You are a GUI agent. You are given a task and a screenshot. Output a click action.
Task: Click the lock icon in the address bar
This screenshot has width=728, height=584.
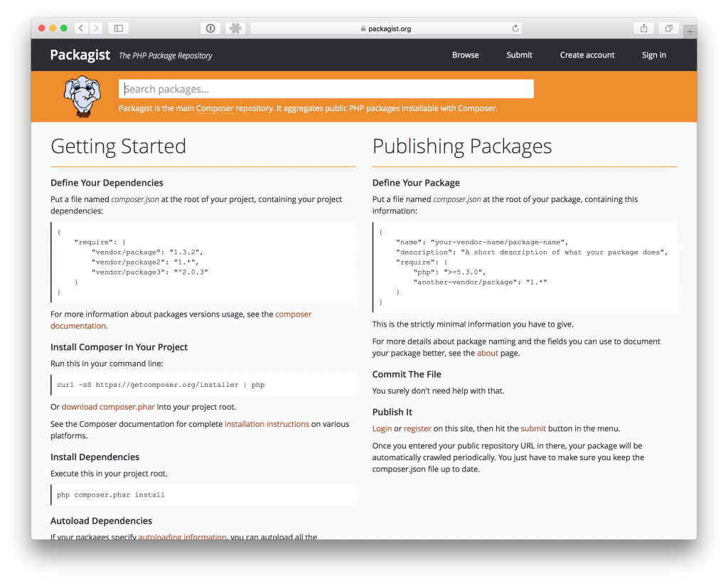363,28
